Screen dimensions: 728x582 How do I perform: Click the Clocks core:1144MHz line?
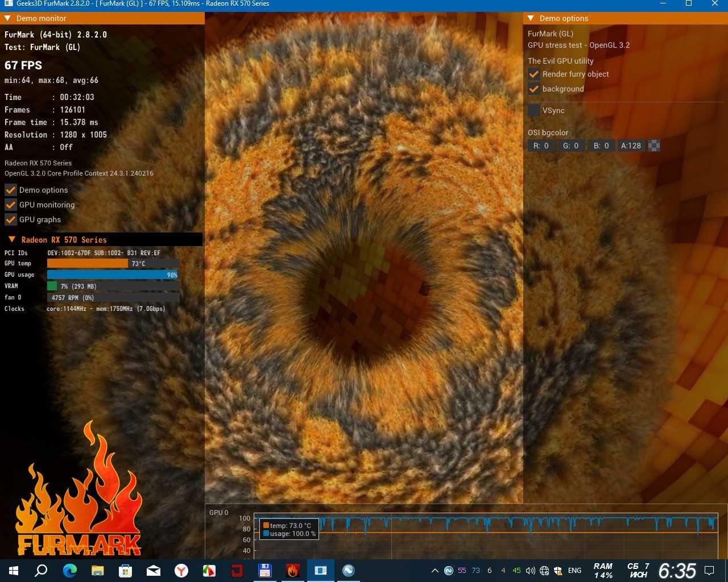click(85, 309)
